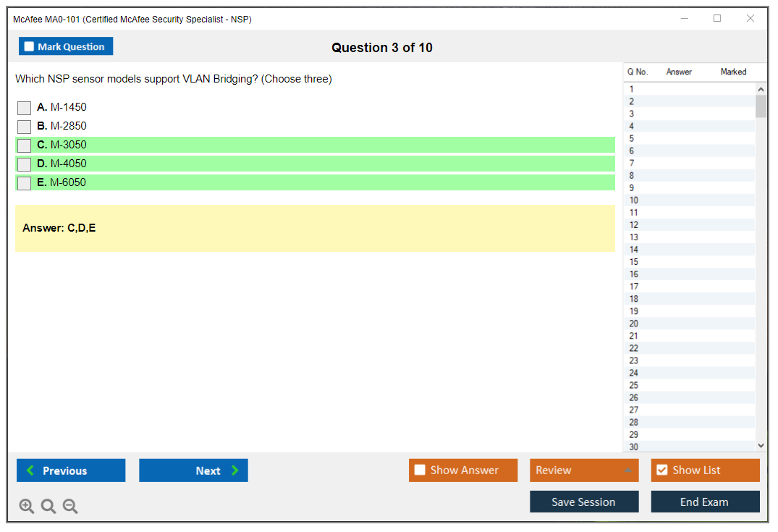The height and width of the screenshot is (532, 778).
Task: Click the zoom reset magnifier icon
Action: (48, 507)
